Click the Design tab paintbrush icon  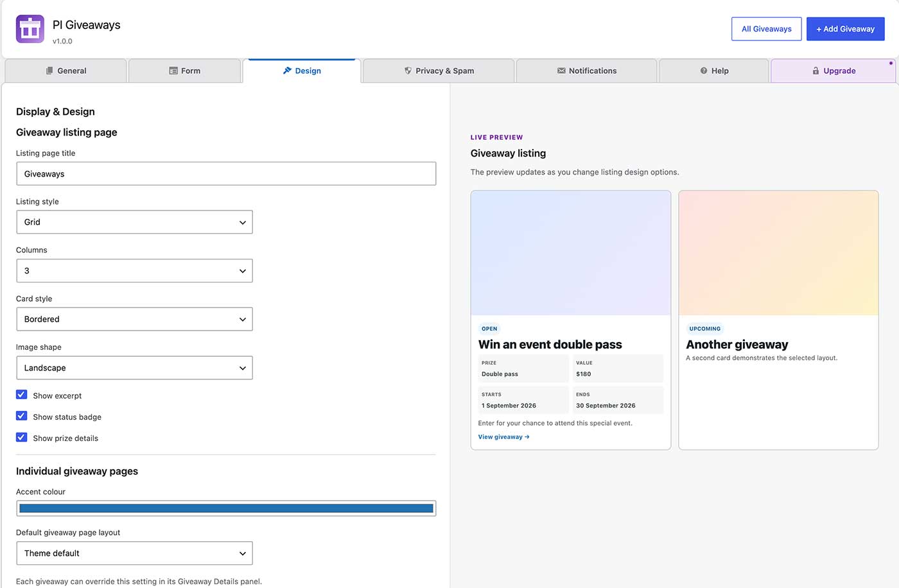click(x=287, y=71)
